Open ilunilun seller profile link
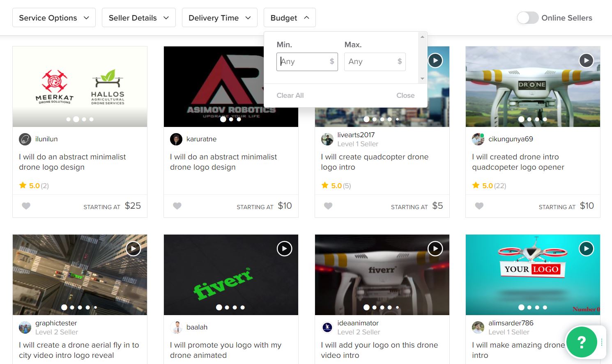612x364 pixels. [x=46, y=139]
